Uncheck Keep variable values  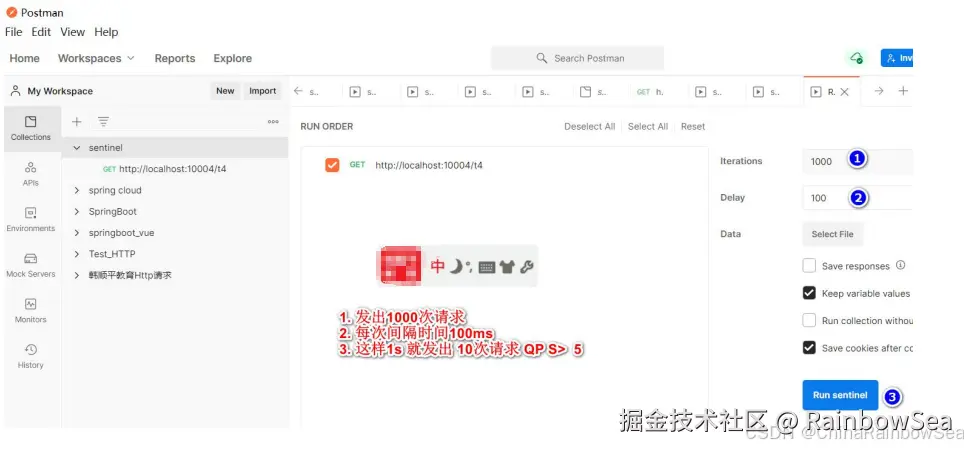[809, 293]
